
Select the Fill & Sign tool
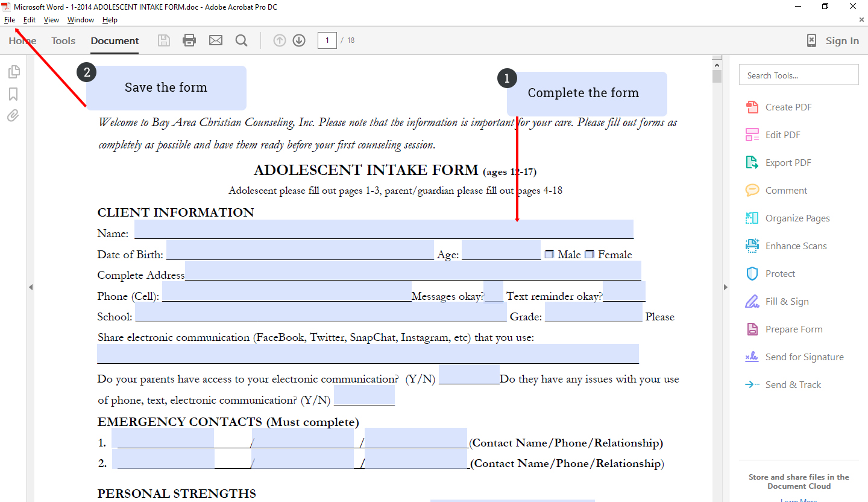pos(788,301)
